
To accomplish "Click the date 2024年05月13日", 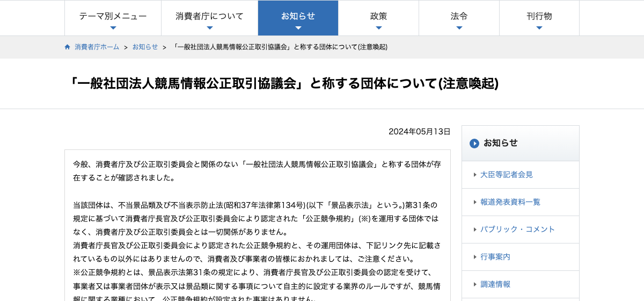I will pos(420,132).
